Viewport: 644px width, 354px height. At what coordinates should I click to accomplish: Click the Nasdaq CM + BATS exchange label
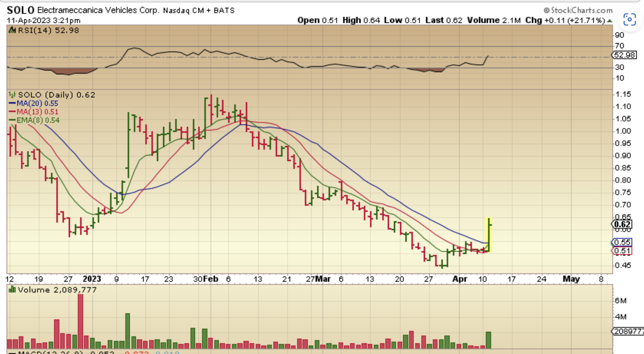coord(199,11)
